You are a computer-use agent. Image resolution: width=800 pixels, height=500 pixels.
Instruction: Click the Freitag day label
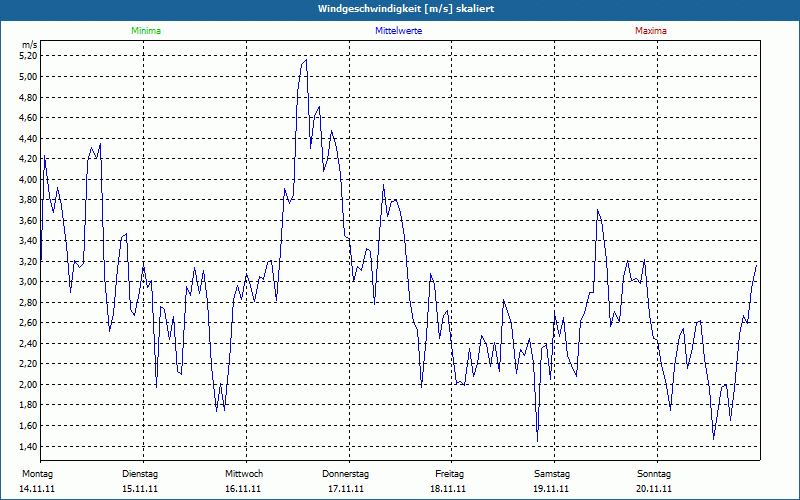pos(449,474)
